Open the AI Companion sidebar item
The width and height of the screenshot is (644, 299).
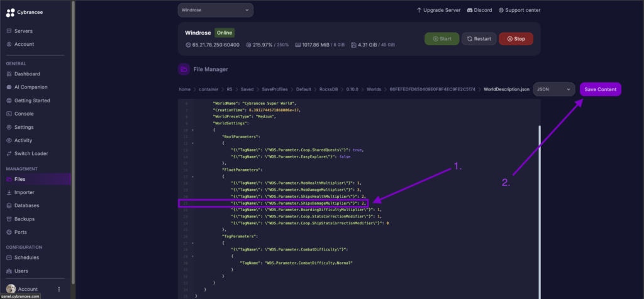click(x=30, y=87)
